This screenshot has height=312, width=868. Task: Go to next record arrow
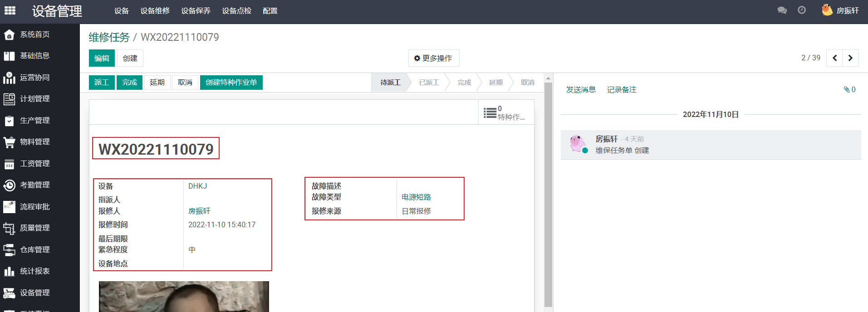pos(850,58)
